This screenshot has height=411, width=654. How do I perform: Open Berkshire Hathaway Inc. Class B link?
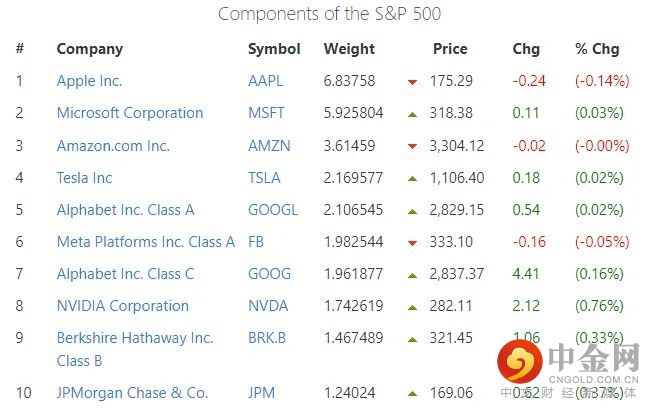tap(135, 338)
